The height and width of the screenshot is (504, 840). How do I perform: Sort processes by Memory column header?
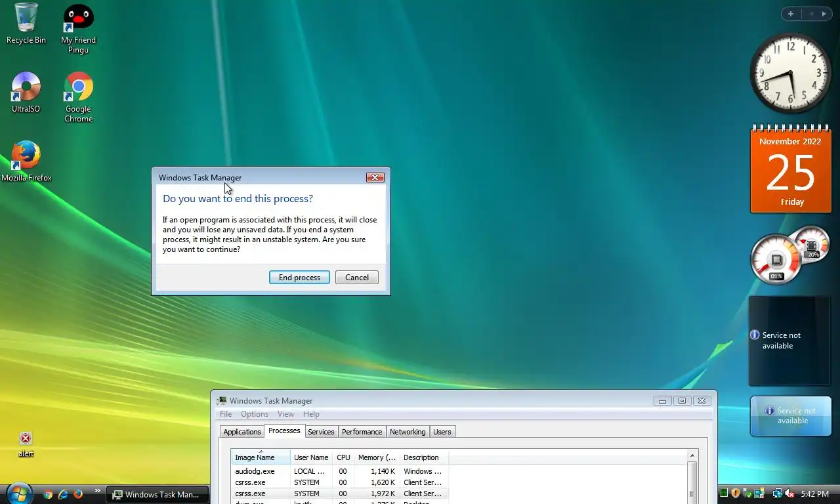pos(377,457)
